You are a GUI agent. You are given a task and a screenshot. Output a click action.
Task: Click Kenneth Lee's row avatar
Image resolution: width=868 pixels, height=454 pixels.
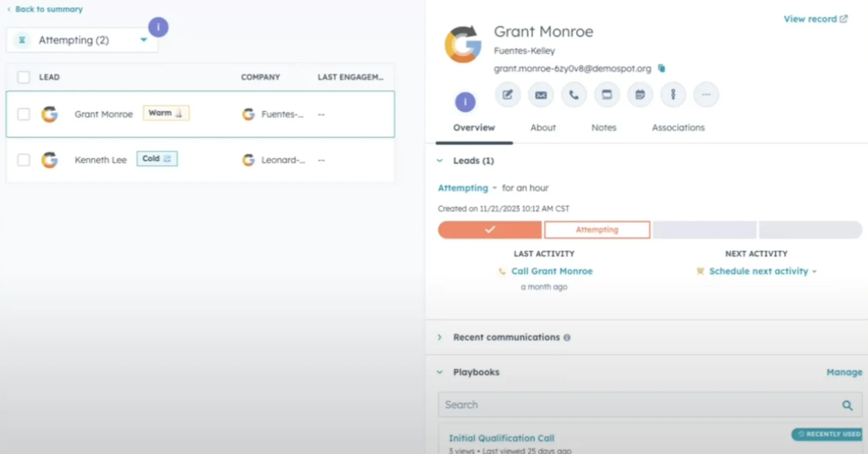click(50, 160)
